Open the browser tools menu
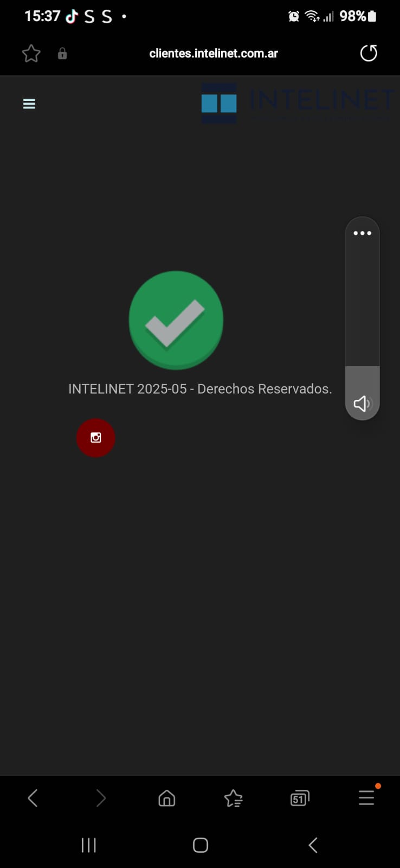The width and height of the screenshot is (400, 868). click(367, 797)
